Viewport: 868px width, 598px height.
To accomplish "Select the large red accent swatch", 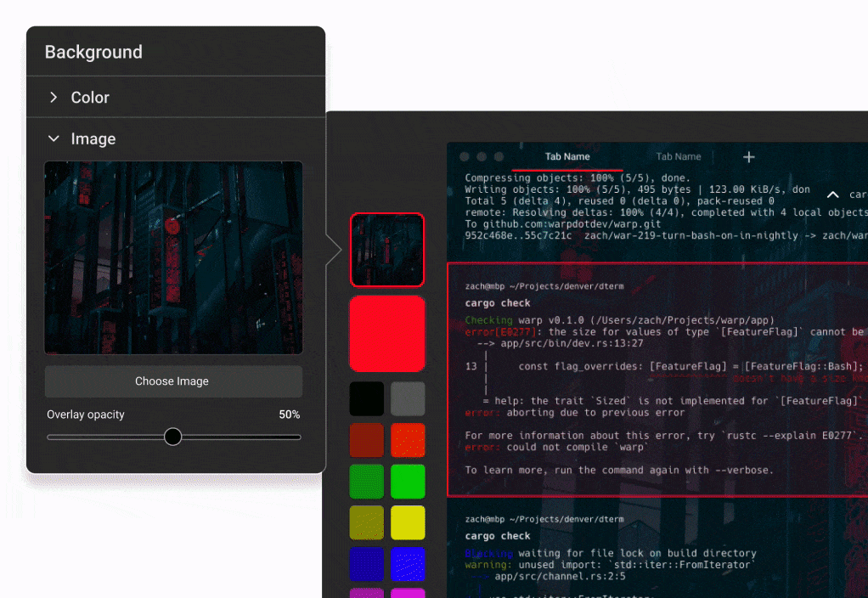I will 386,333.
